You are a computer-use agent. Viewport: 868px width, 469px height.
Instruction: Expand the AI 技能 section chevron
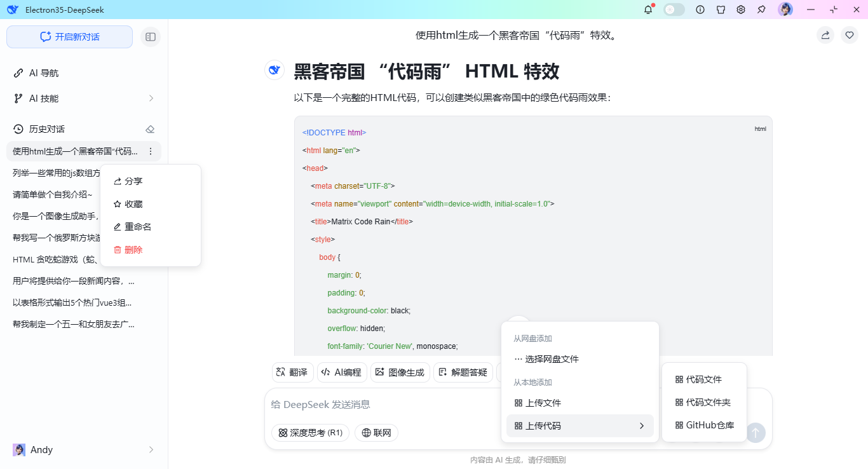(x=151, y=98)
